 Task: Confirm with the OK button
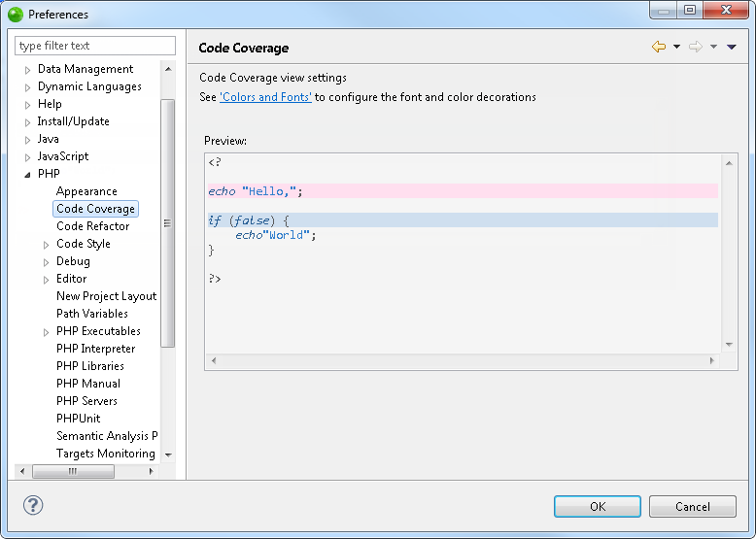pos(598,506)
